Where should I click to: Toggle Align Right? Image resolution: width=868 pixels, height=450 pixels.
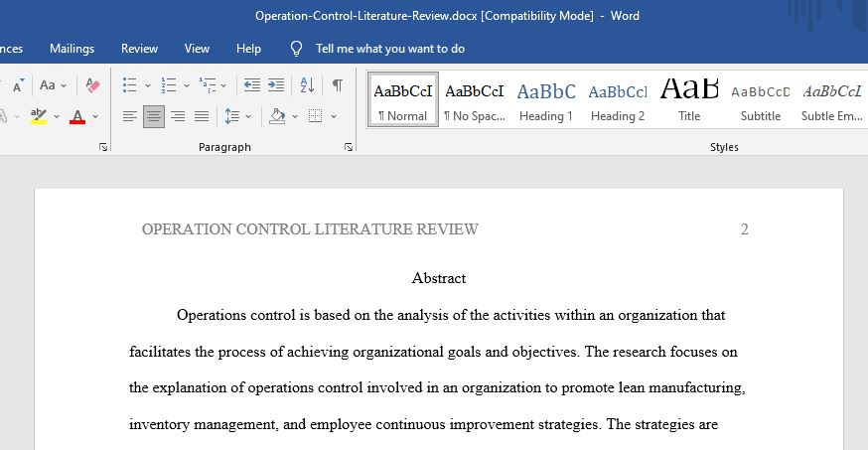[x=178, y=116]
